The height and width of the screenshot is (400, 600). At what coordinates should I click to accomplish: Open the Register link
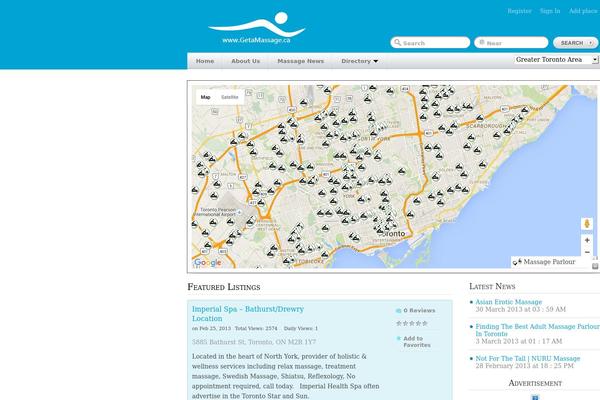(519, 11)
